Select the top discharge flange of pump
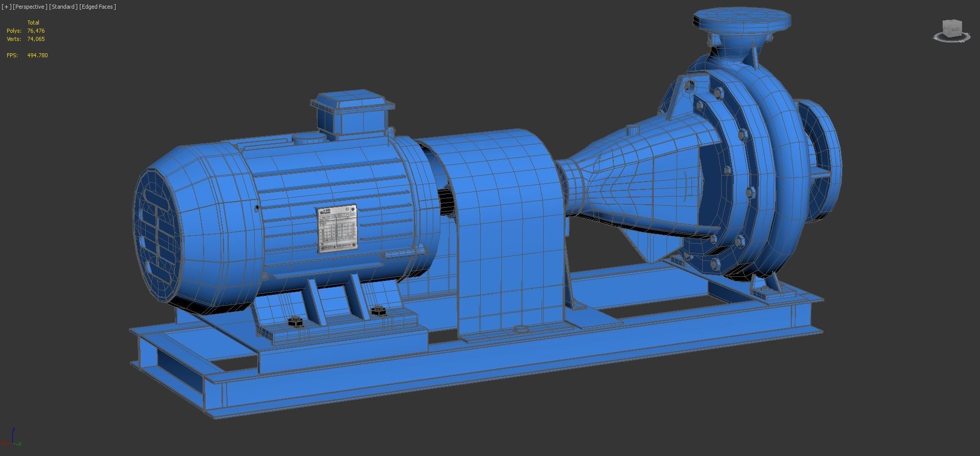 click(742, 21)
